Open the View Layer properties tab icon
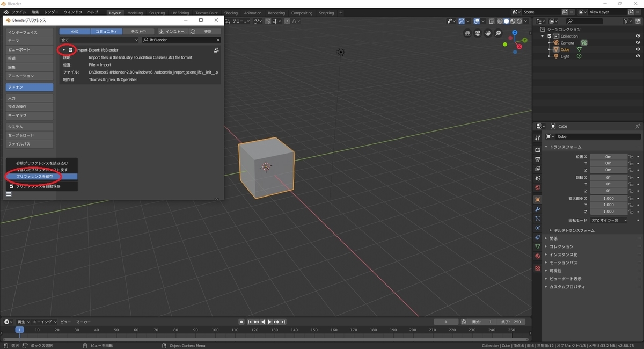This screenshot has width=644, height=349. click(x=537, y=169)
